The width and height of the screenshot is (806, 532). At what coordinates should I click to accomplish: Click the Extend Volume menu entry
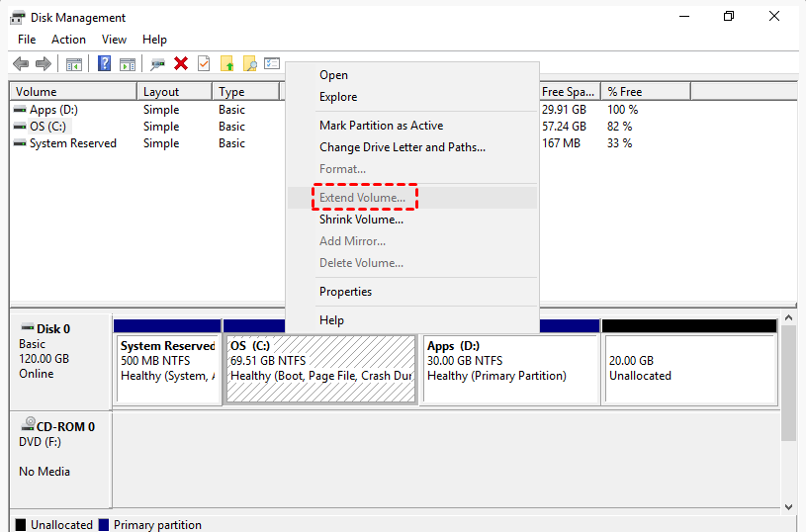412,198
